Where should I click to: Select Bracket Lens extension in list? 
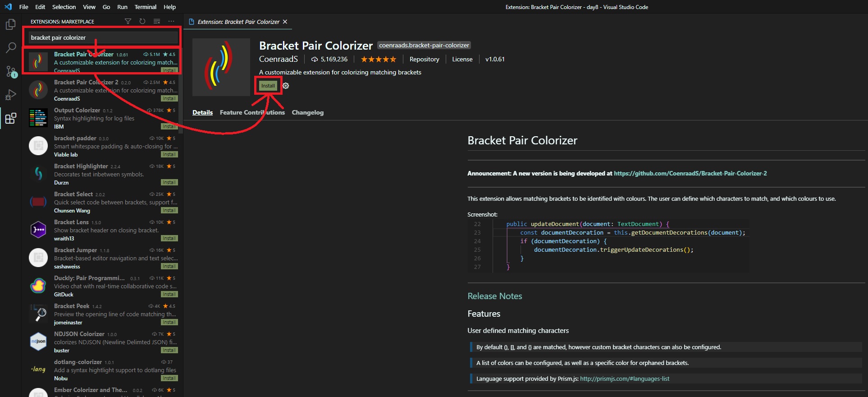click(x=103, y=230)
